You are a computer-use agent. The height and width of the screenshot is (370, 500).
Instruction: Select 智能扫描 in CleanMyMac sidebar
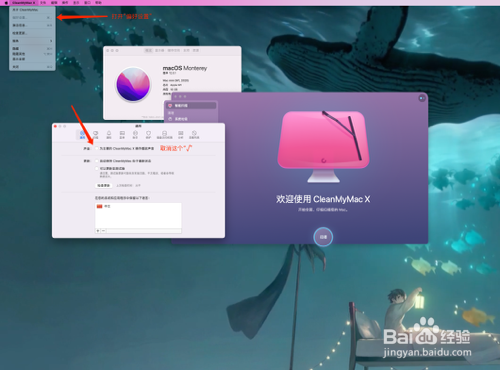point(190,106)
